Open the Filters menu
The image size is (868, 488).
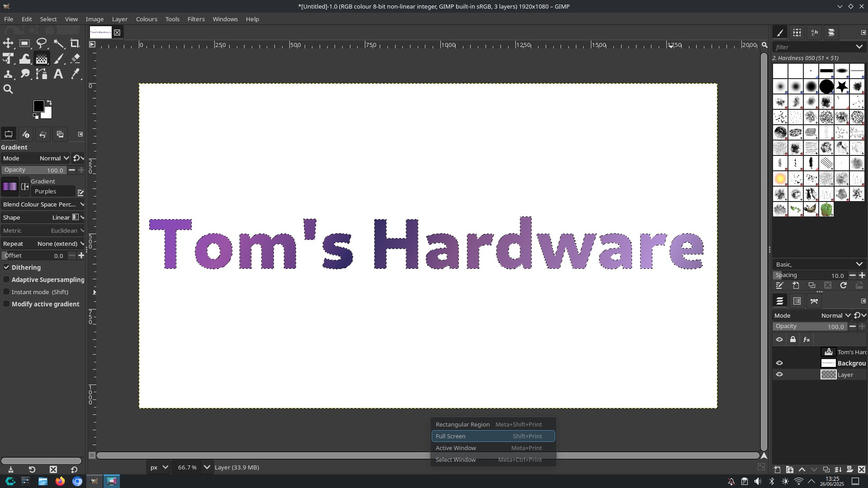pyautogui.click(x=196, y=19)
